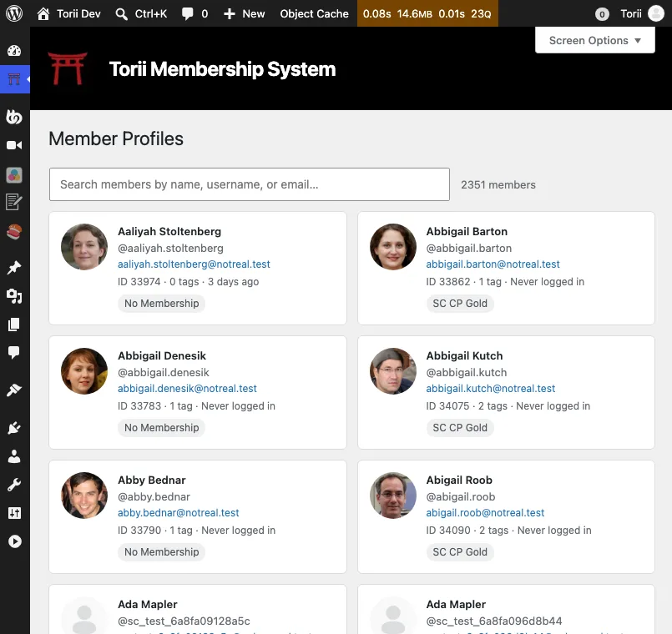
Task: Open Abigail Roob's avatar
Action: (x=393, y=496)
